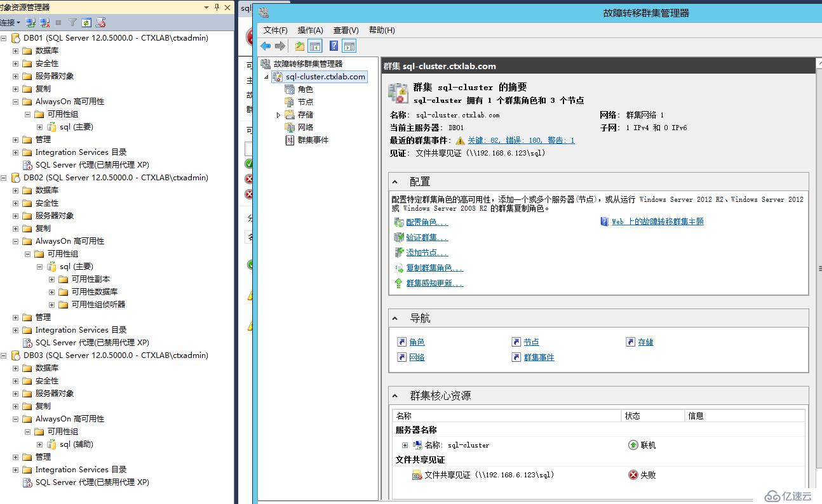The image size is (822, 504).
Task: Collapse the 配置 section
Action: 395,182
